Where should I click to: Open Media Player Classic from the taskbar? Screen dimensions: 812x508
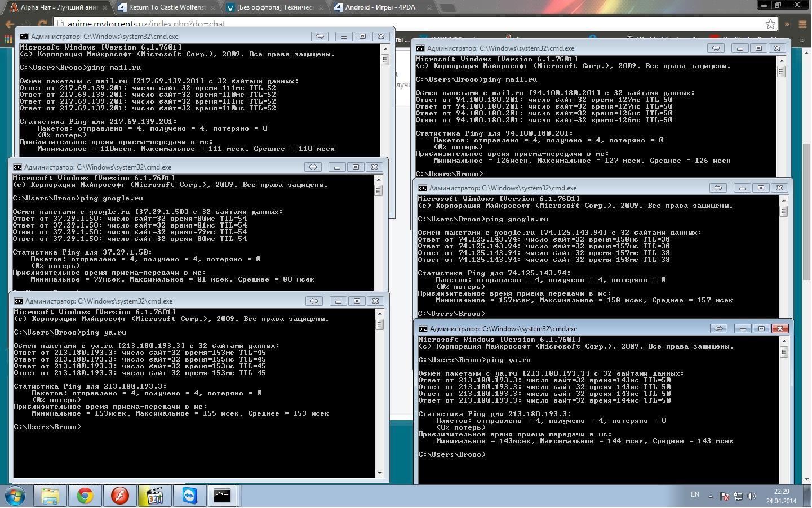tap(154, 496)
